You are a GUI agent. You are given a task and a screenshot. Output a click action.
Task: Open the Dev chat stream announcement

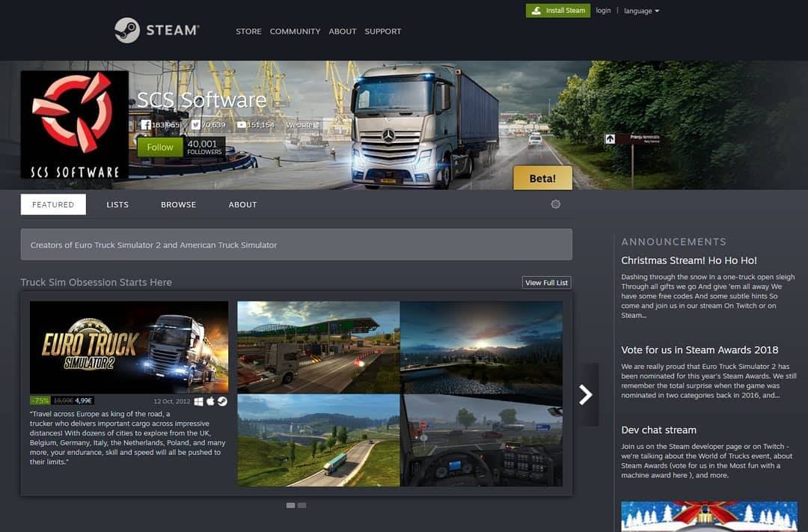click(658, 430)
